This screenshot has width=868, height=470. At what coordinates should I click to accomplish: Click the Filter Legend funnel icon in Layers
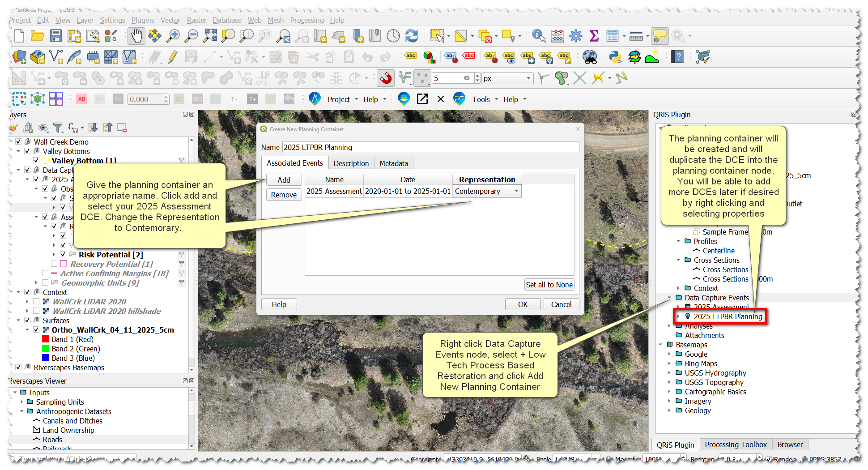tap(58, 128)
